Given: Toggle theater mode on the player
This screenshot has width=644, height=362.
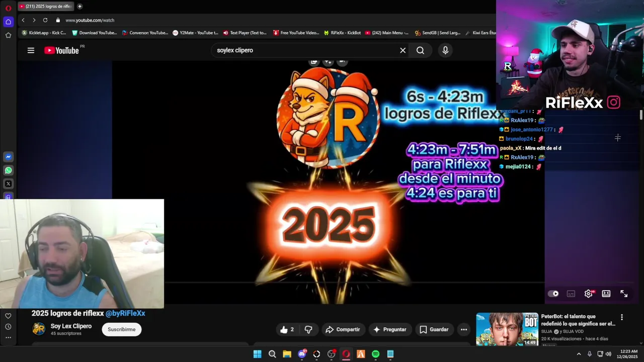Looking at the screenshot, I should tap(606, 294).
